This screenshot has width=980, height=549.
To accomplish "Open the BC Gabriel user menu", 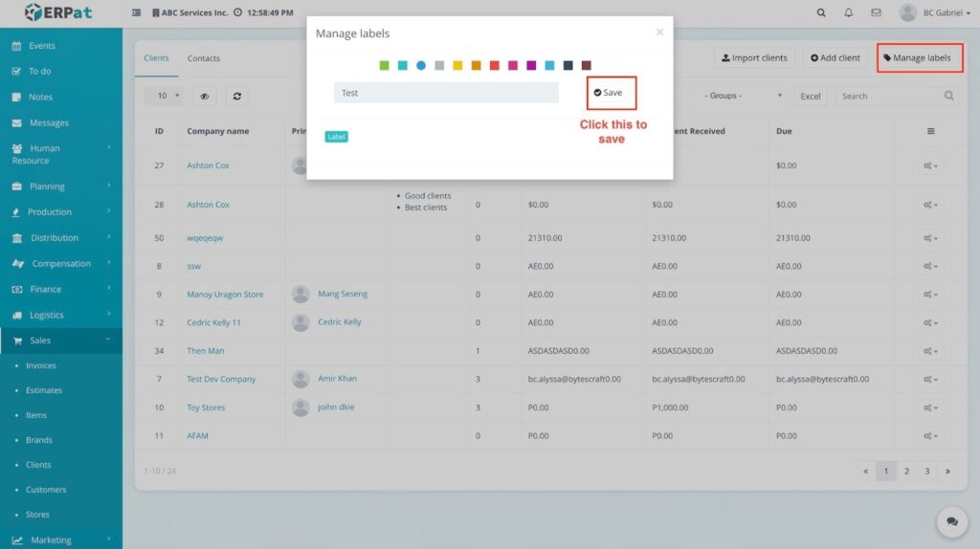I will tap(933, 13).
